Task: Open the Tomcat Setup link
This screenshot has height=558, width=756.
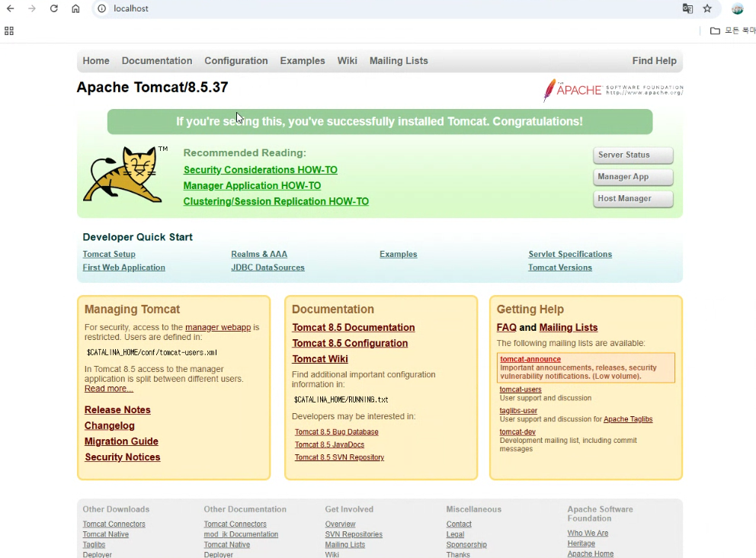Action: tap(109, 254)
